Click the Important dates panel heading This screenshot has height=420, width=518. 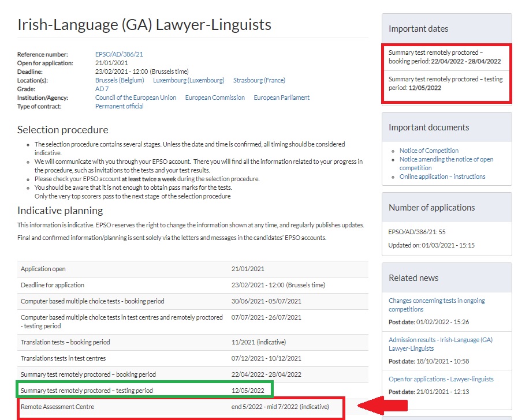(418, 29)
